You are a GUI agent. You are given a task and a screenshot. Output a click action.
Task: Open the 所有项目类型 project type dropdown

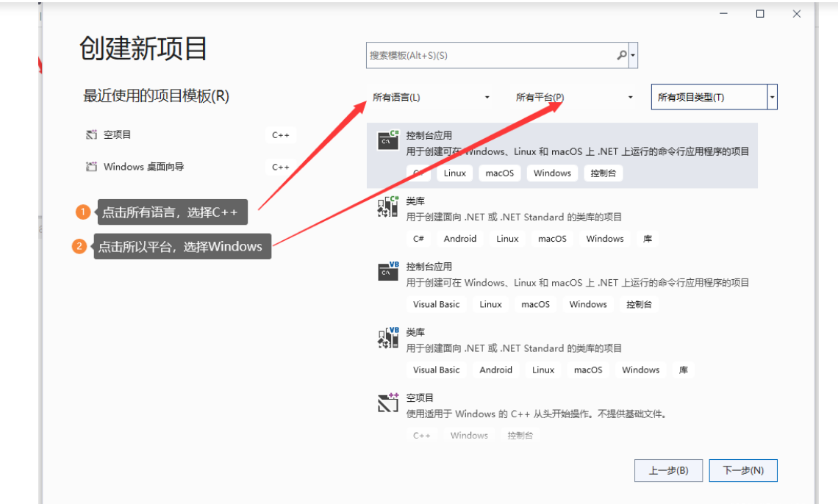714,97
